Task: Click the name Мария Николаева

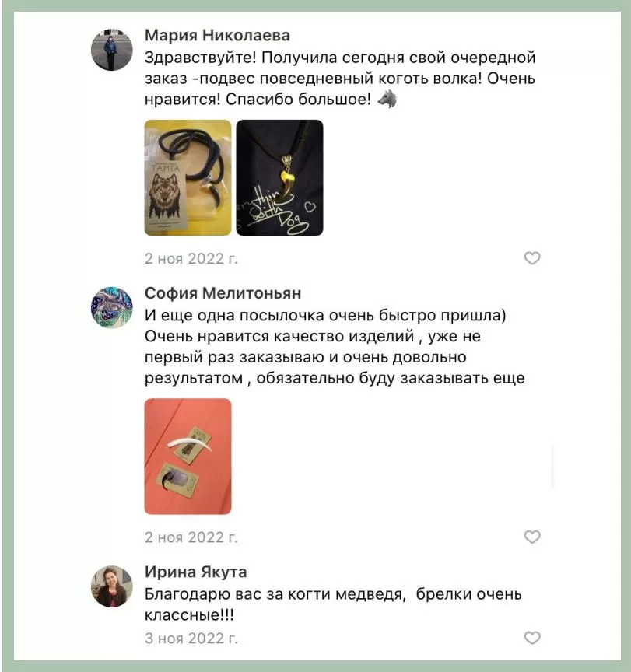Action: pyautogui.click(x=217, y=35)
